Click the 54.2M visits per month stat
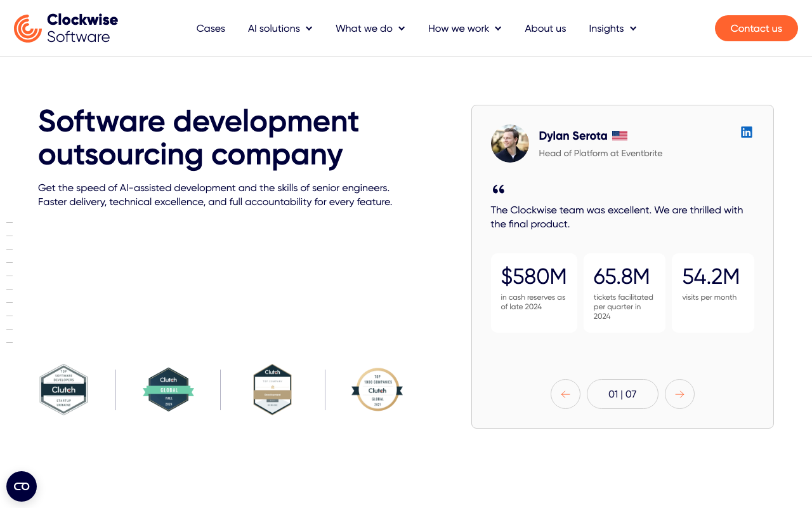Screen dimensions: 812x508 pos(713,293)
